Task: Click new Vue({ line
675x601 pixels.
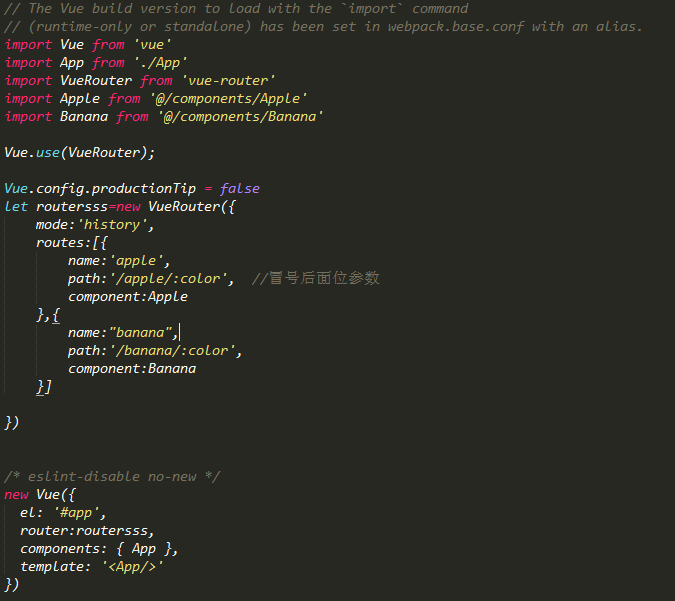Action: point(40,495)
